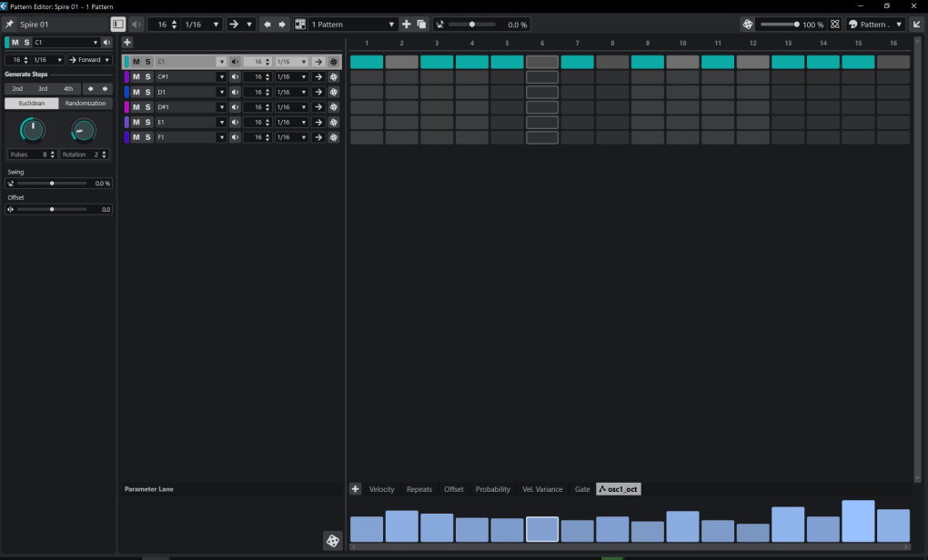
Task: Mute the D#1 lane
Action: pyautogui.click(x=136, y=107)
